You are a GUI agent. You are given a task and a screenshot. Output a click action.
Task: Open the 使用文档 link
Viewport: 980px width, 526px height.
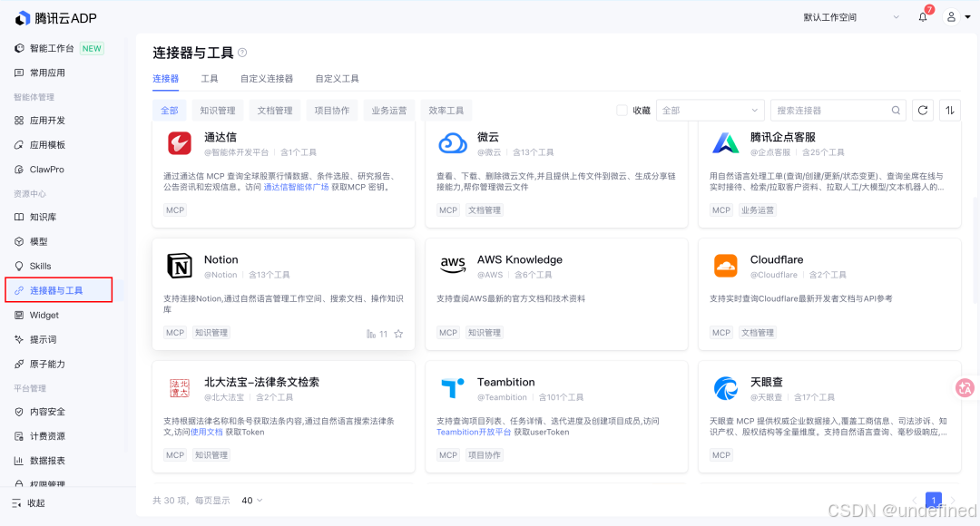(206, 432)
